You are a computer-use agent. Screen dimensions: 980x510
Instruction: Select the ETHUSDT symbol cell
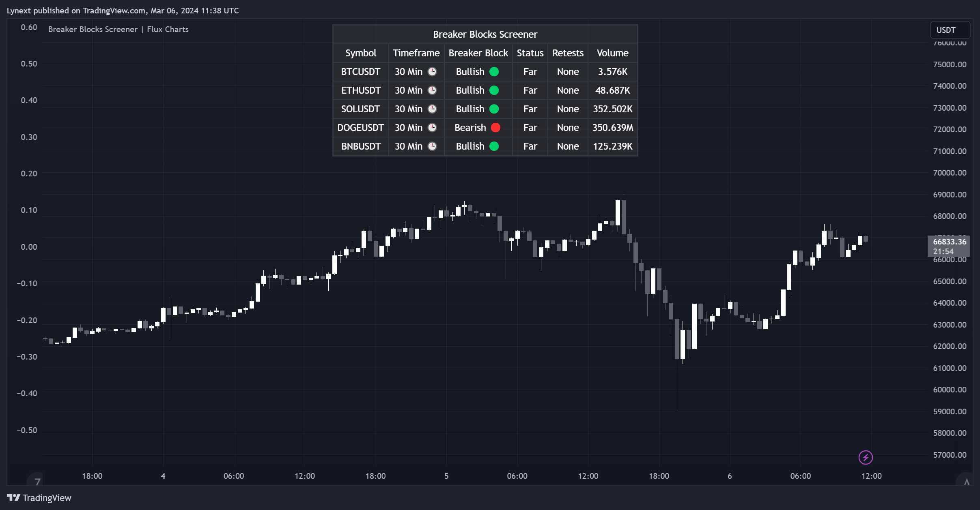click(360, 90)
